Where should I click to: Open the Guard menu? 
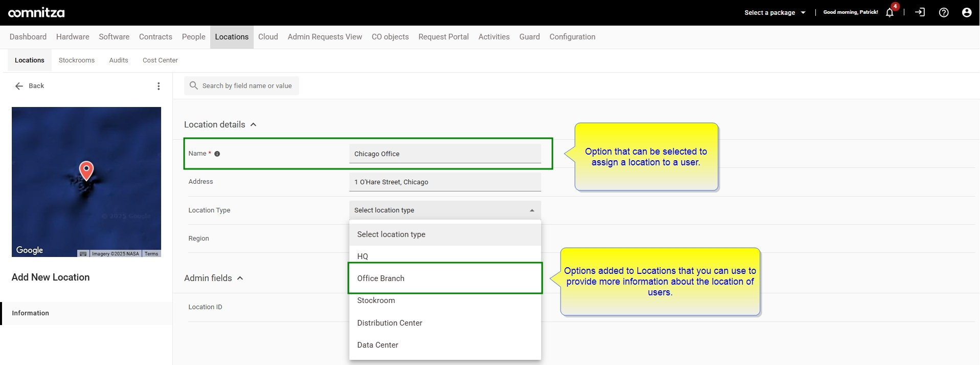point(529,37)
